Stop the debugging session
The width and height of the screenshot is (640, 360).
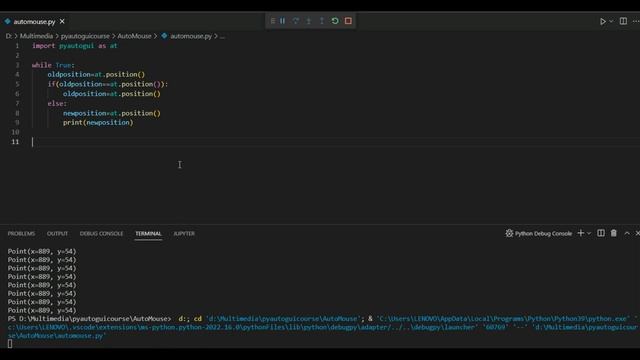click(348, 21)
